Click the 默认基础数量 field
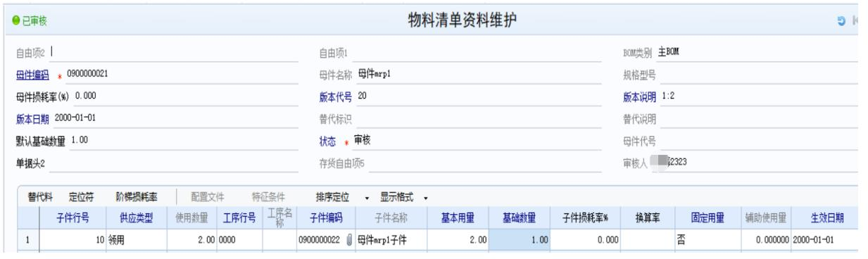This screenshot has height=259, width=868. [x=184, y=140]
